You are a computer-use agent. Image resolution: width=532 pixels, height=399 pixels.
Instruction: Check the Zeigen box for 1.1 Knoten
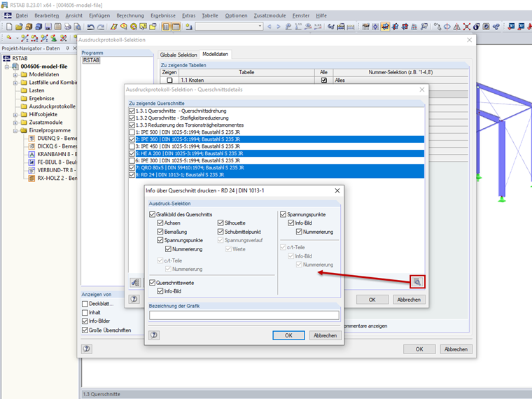[x=169, y=80]
